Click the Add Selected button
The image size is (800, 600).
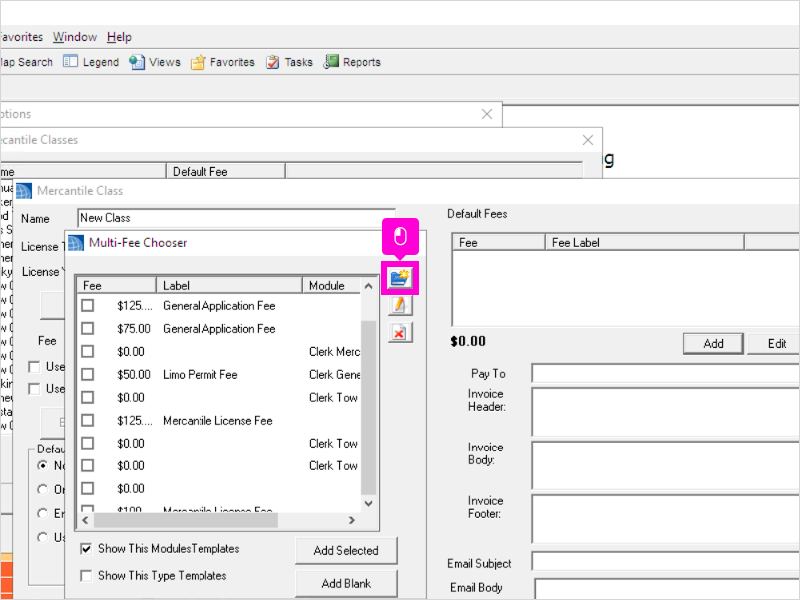(x=346, y=551)
